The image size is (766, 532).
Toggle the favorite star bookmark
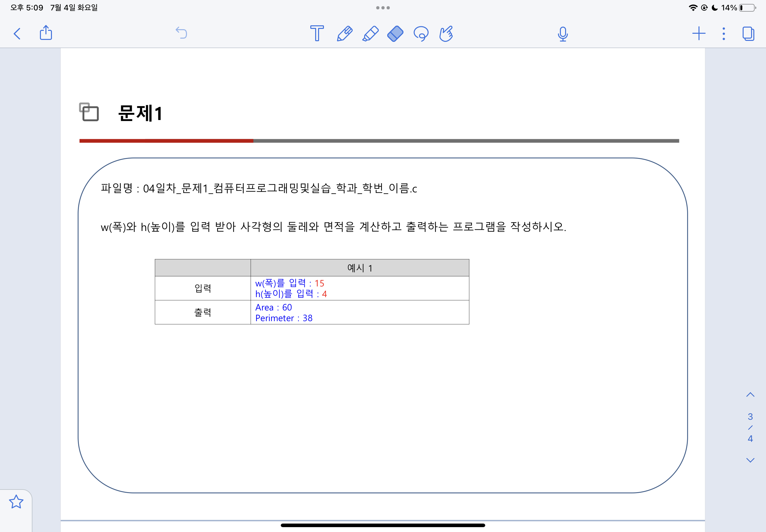[16, 502]
